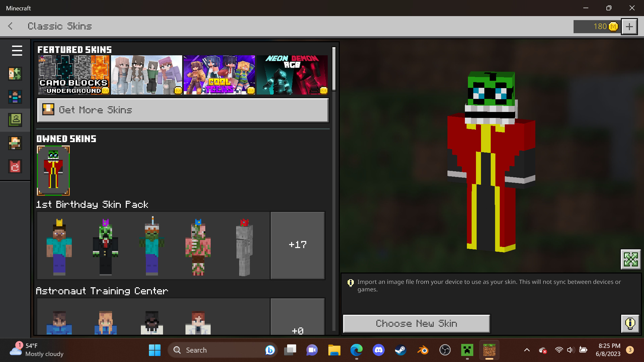The image size is (644, 362).
Task: Open the Cool Teens featured skin pack
Action: (x=219, y=74)
